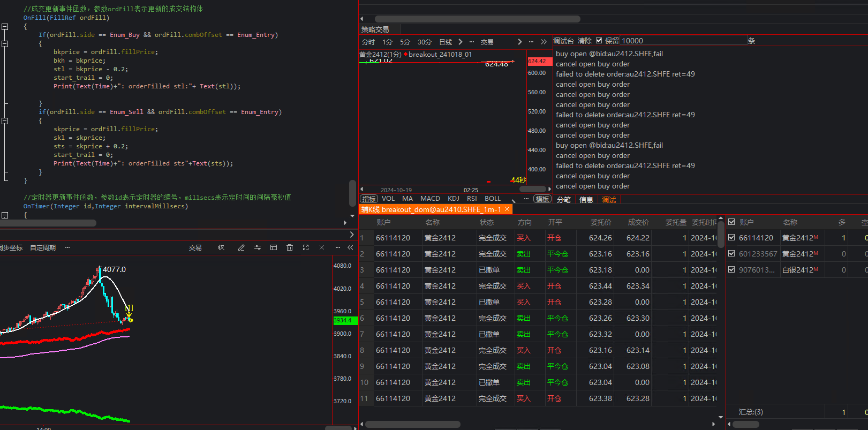
Task: Click the 权 button in lower chart toolbar
Action: tap(221, 247)
